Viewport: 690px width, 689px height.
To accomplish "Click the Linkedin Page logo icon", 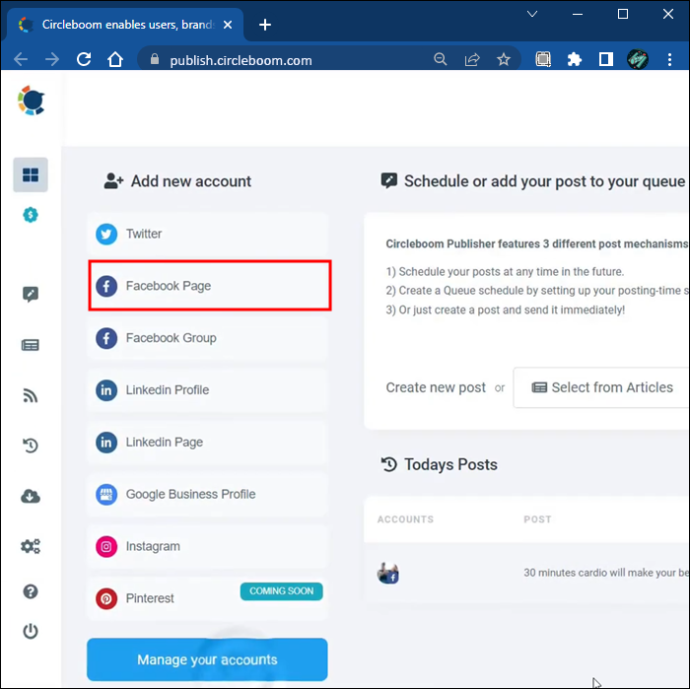I will pos(106,442).
